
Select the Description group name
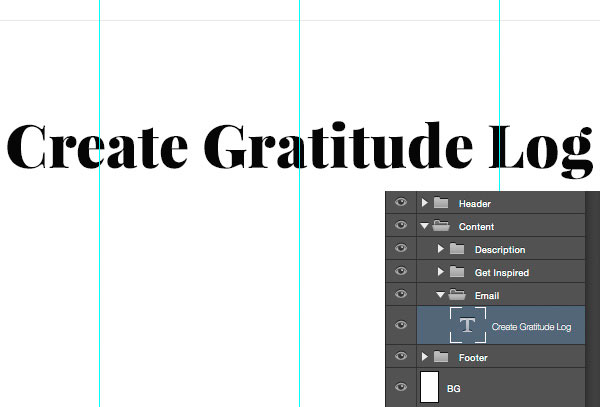(x=500, y=250)
